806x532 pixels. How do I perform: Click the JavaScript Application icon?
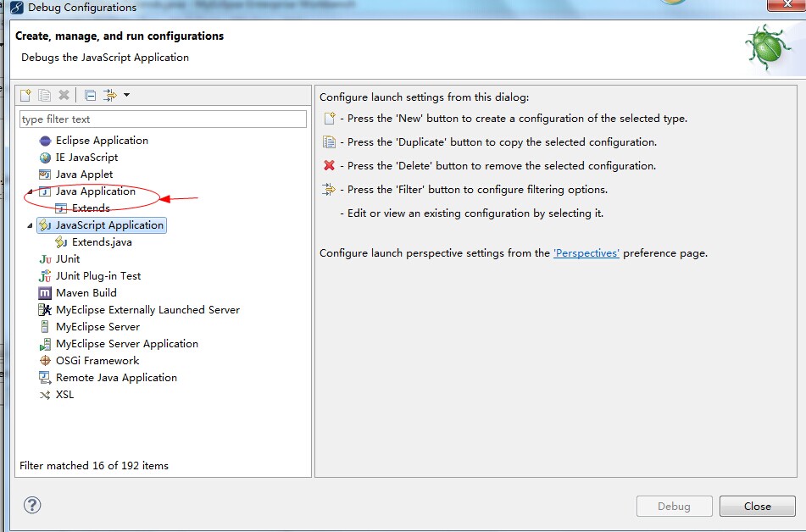tap(45, 225)
